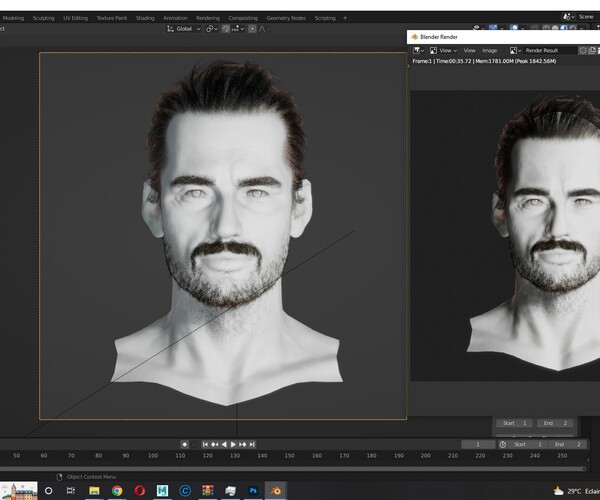
Task: Jump to the timeline start frame
Action: [x=205, y=444]
